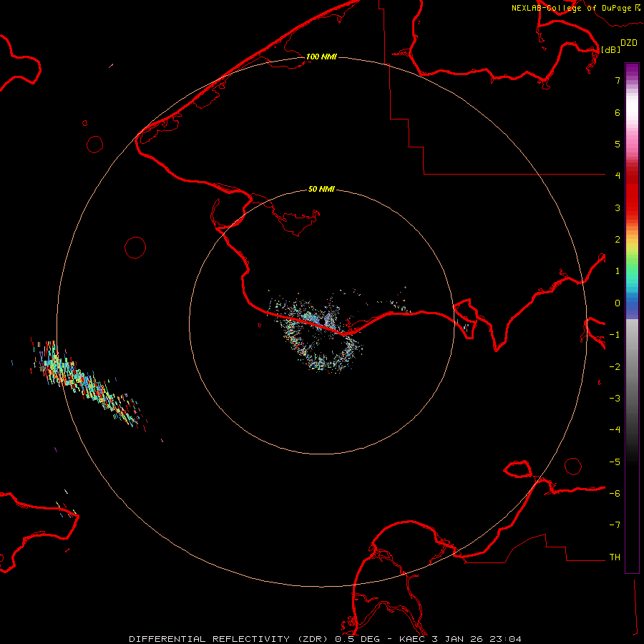Click the -6 tick label on color scale

[x=615, y=494]
